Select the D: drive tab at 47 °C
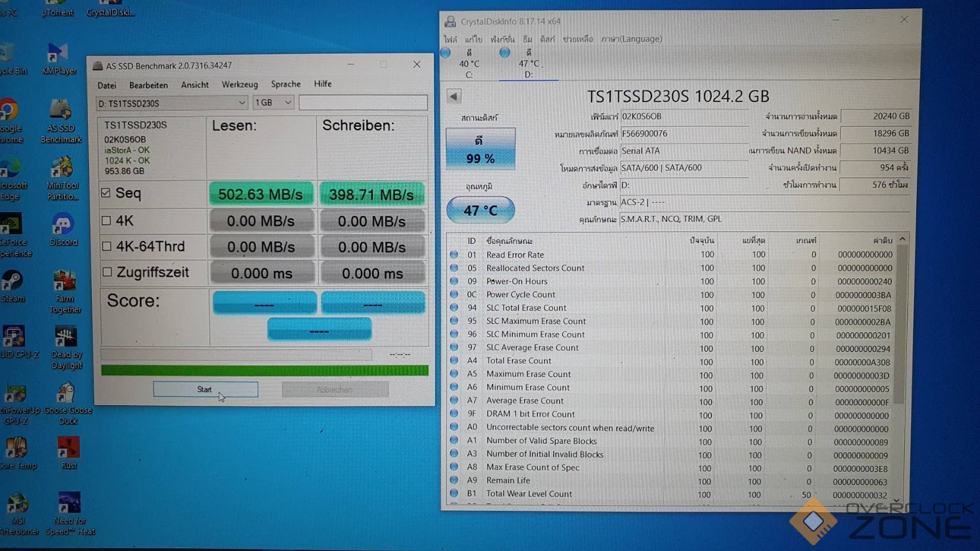The height and width of the screenshot is (551, 980). coord(528,63)
